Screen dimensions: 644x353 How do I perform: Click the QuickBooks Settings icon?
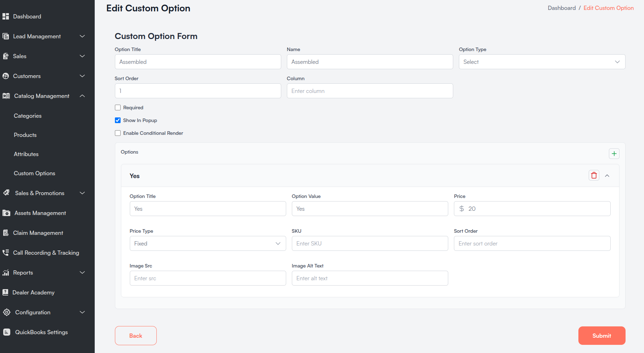coord(7,332)
